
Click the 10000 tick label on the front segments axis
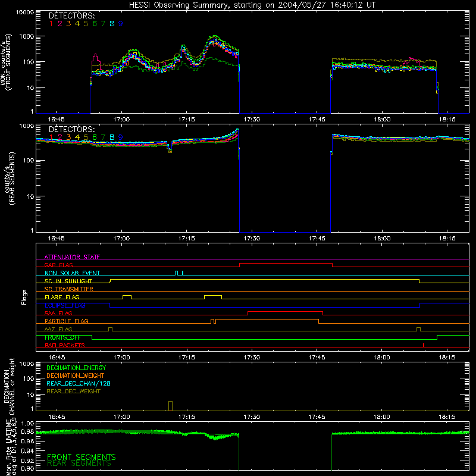point(24,12)
